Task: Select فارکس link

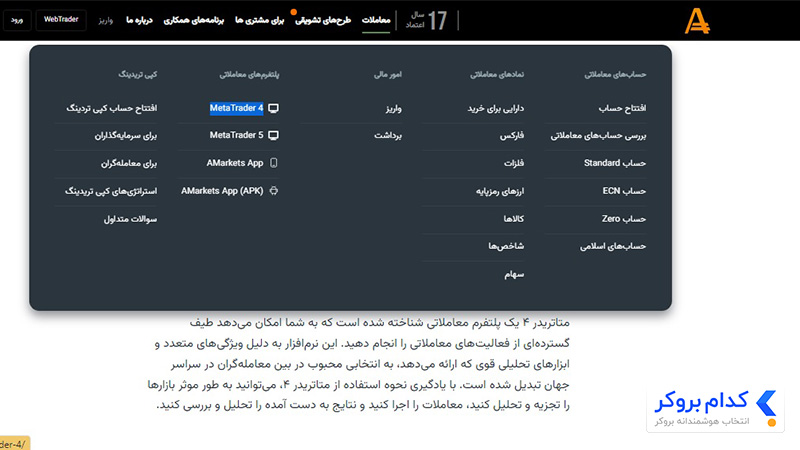Action: [512, 136]
